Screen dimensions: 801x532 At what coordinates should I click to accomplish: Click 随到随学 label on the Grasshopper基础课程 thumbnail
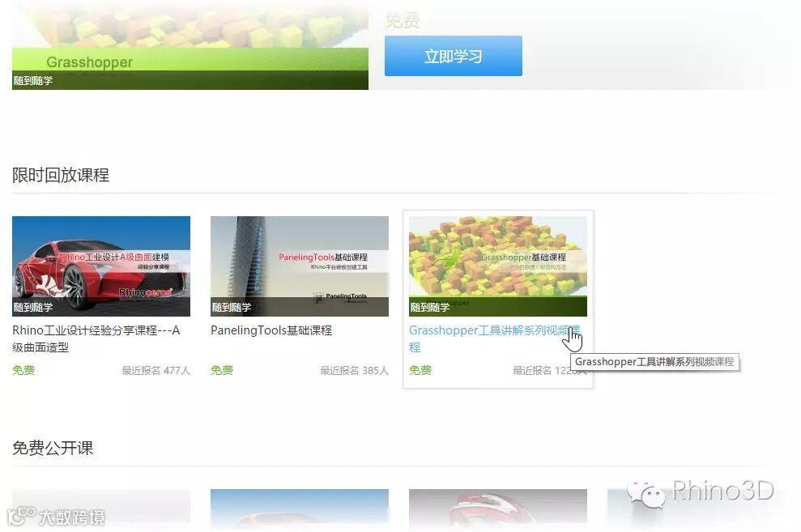pyautogui.click(x=429, y=308)
